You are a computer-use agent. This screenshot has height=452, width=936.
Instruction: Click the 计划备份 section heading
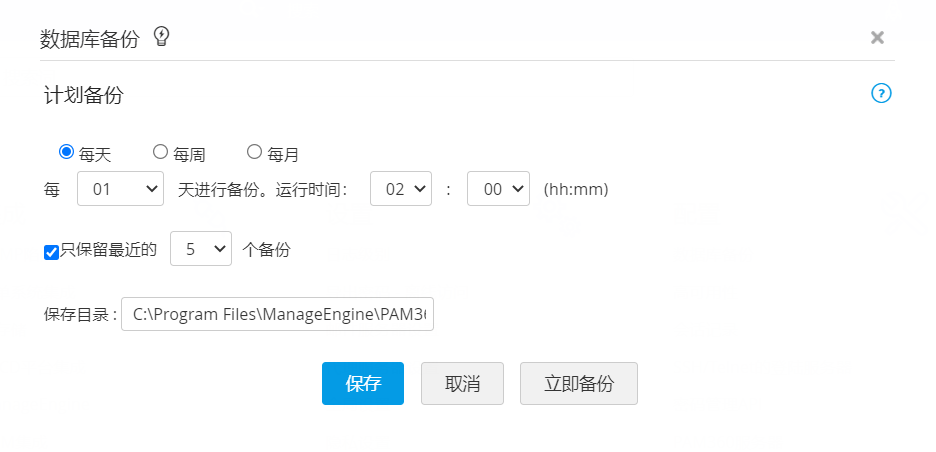point(84,96)
